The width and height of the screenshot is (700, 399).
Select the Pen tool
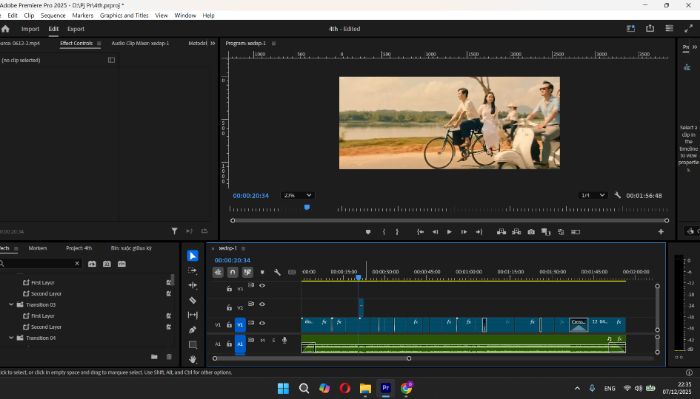pos(192,330)
